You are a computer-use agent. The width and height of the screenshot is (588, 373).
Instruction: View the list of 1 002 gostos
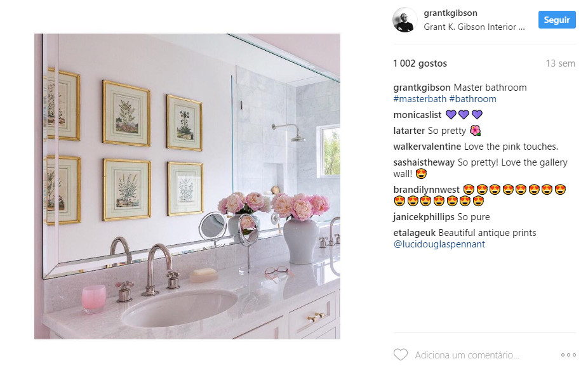420,63
